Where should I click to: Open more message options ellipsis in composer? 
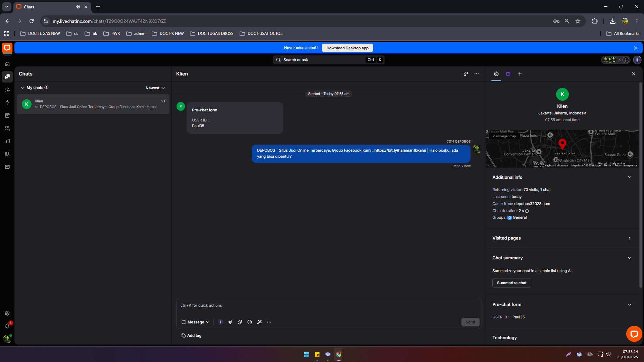pos(269,322)
